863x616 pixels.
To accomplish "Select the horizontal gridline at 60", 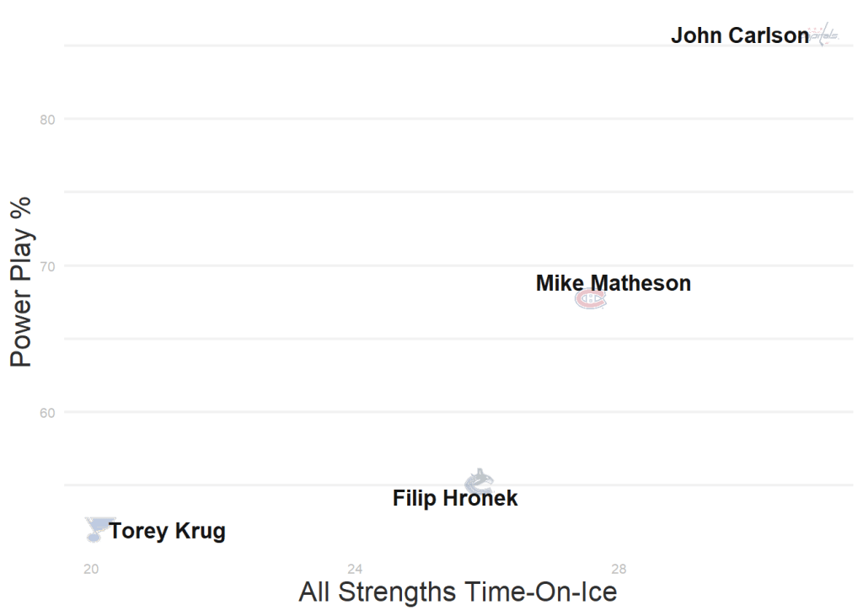I will [x=337, y=412].
